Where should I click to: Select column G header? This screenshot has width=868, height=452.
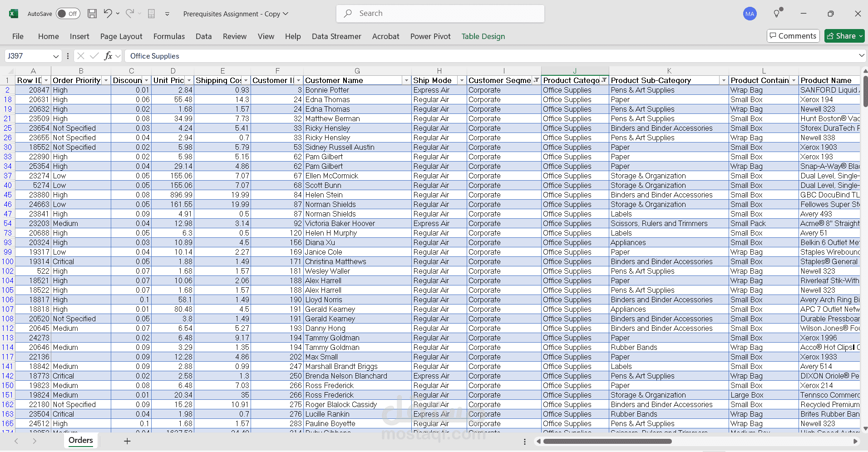[x=357, y=71]
